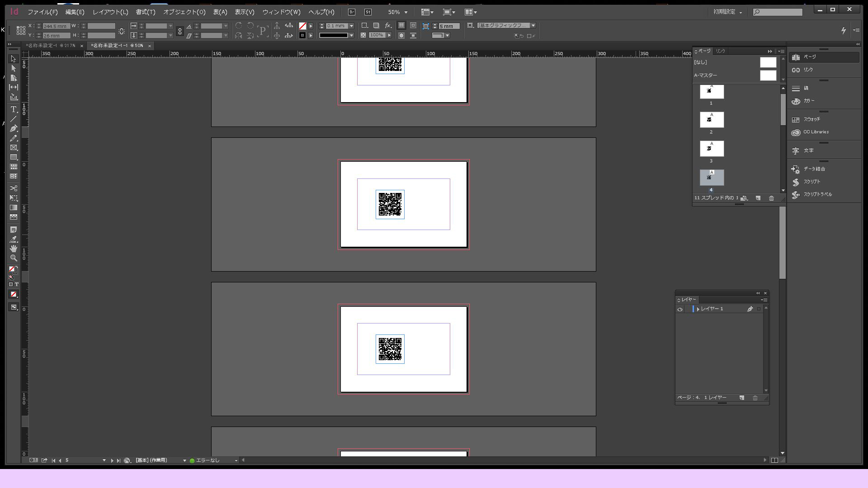868x488 pixels.
Task: Click the drop shadow icon
Action: [x=376, y=26]
